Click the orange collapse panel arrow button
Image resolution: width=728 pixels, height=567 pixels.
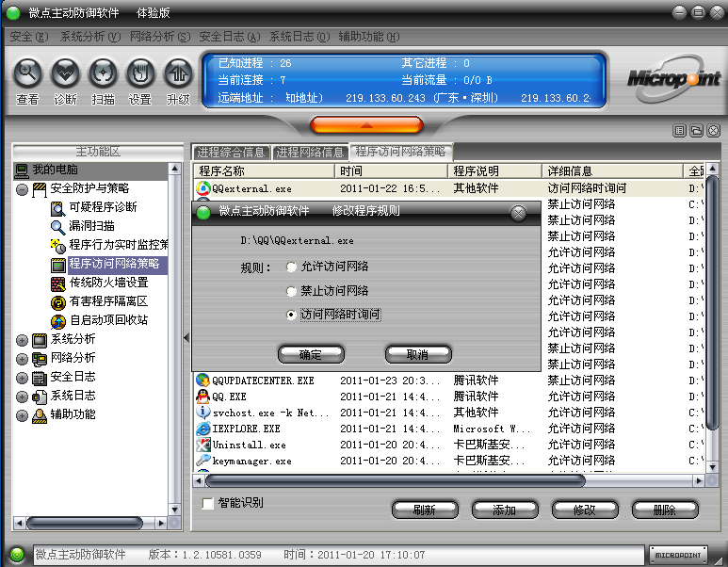coord(366,125)
